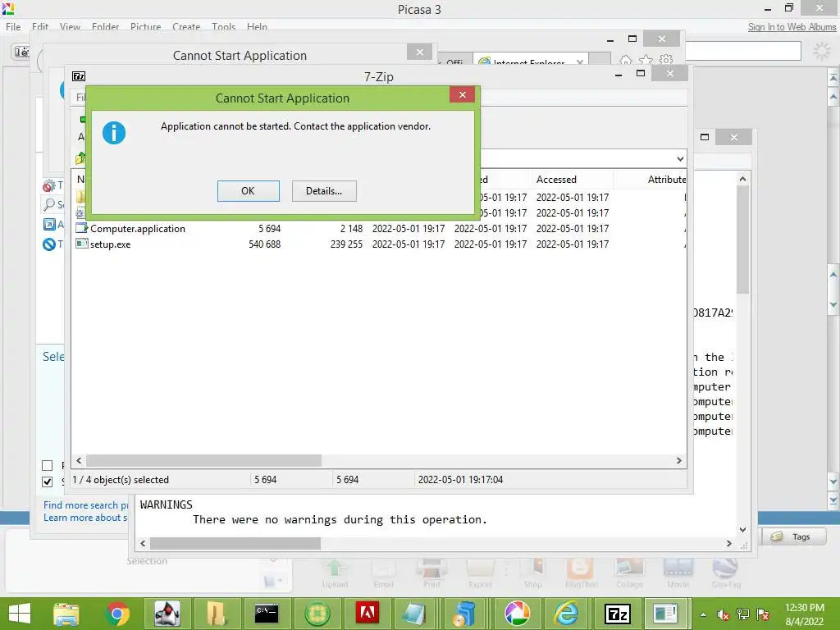840x630 pixels.
Task: Open Internet Explorer Home icon
Action: [626, 60]
